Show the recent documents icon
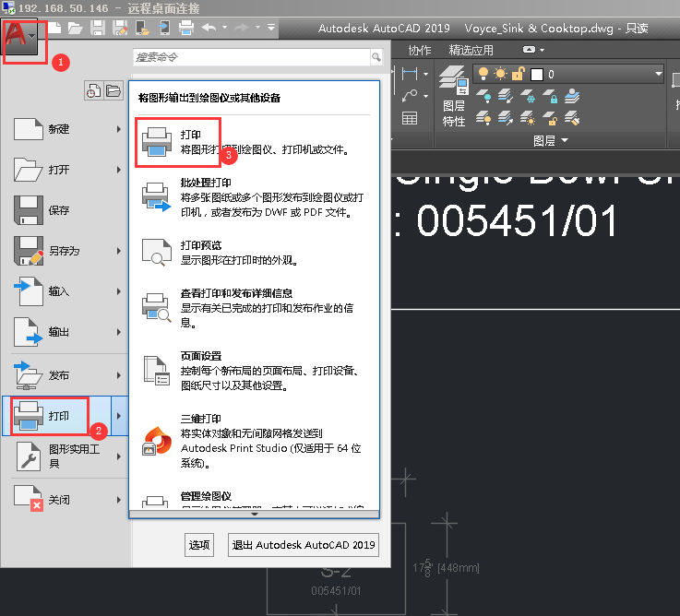This screenshot has width=680, height=616. (94, 90)
